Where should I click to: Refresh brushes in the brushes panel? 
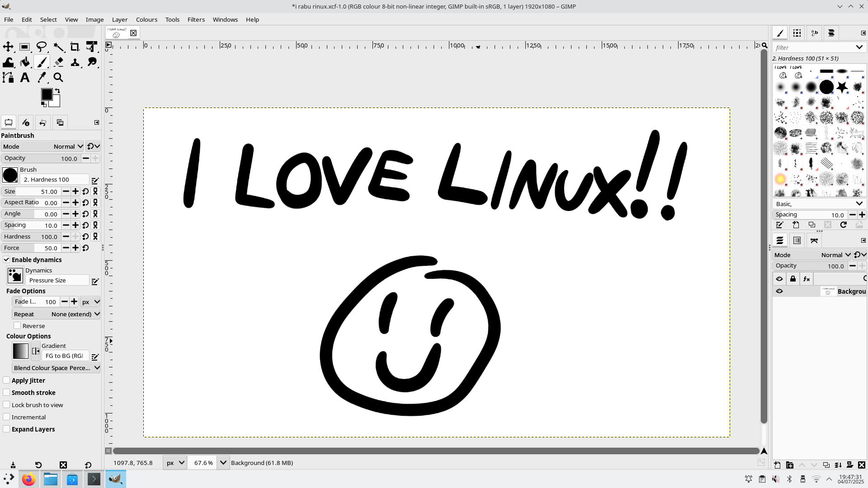[844, 225]
